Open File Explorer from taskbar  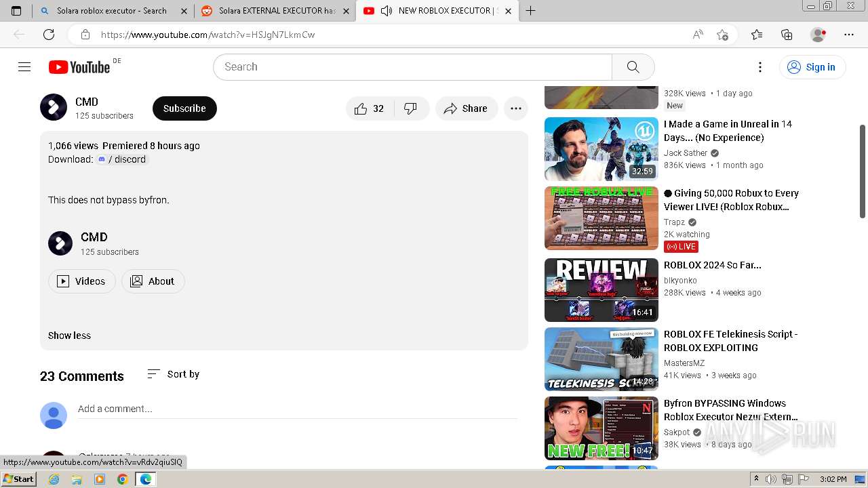pyautogui.click(x=77, y=479)
